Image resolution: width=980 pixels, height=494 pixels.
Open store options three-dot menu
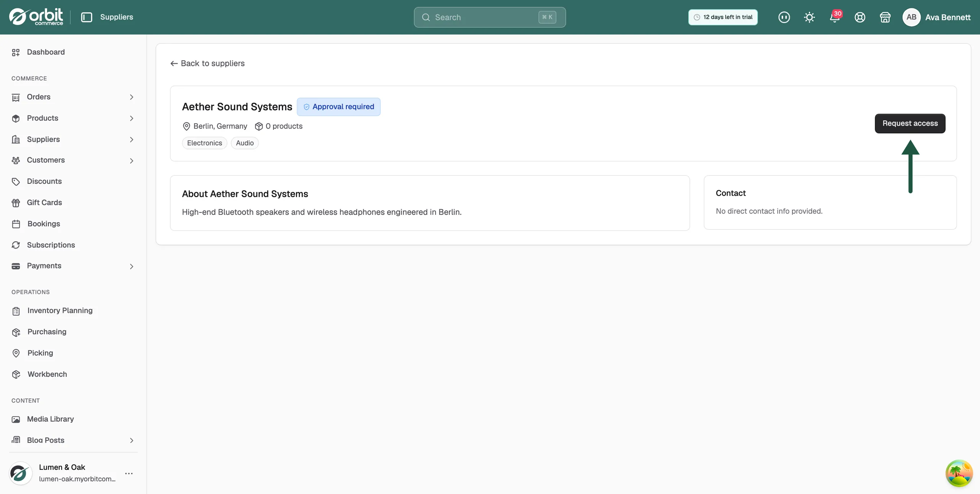coord(129,474)
